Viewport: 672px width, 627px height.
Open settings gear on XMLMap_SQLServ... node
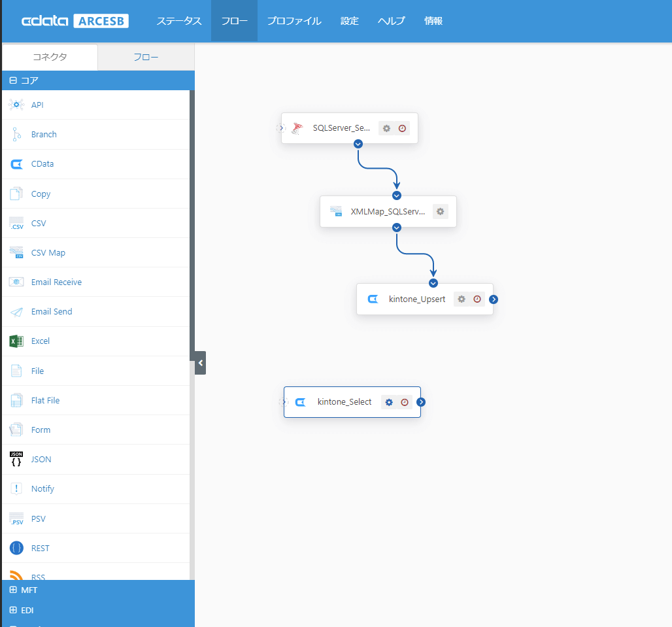click(x=440, y=211)
